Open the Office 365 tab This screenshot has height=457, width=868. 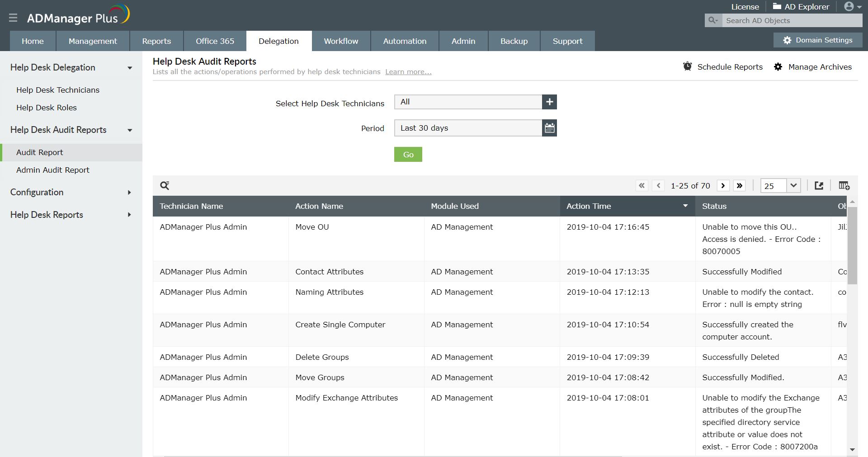pos(215,41)
